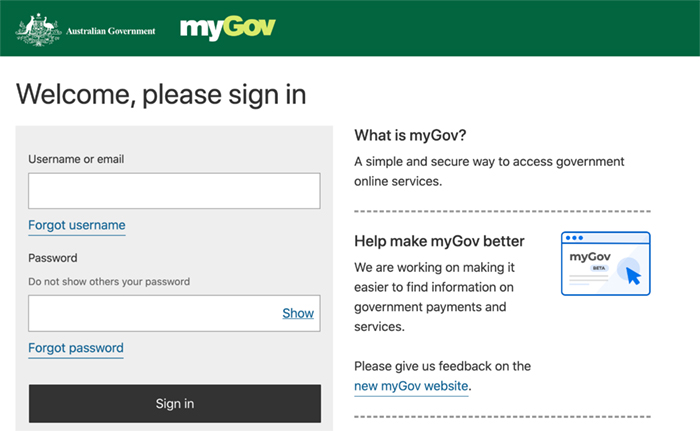The image size is (700, 431).
Task: Click the myGov logo in the header
Action: [228, 28]
